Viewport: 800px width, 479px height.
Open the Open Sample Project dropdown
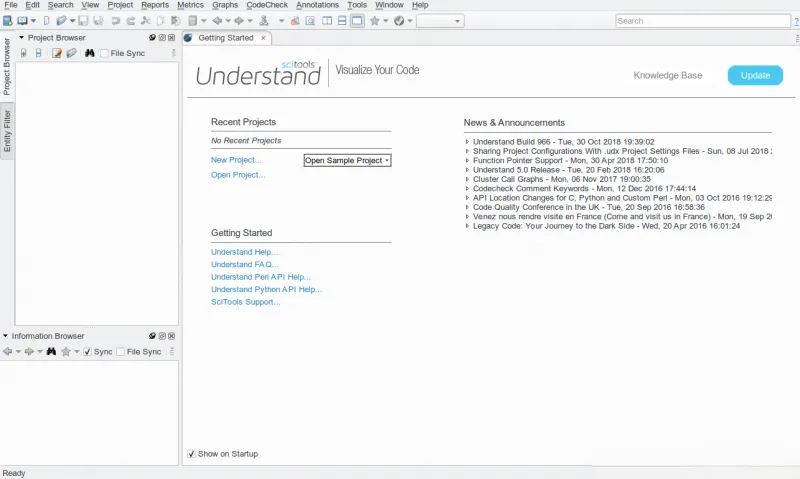347,160
